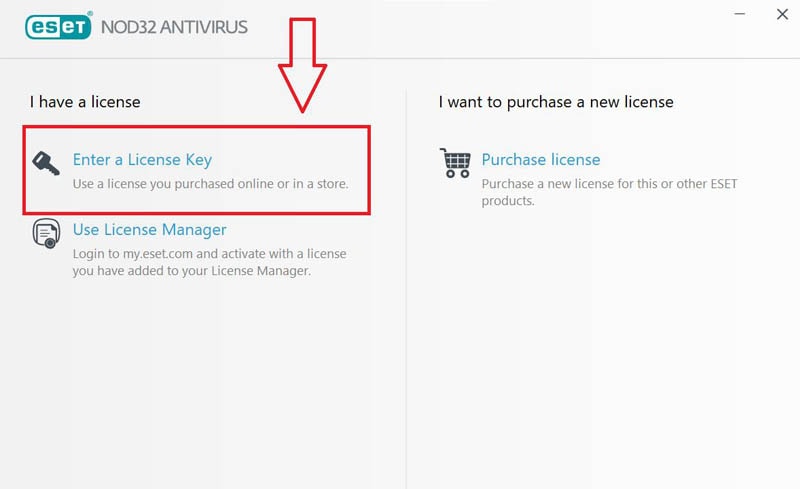Select the 'I have a license' heading

[x=85, y=102]
